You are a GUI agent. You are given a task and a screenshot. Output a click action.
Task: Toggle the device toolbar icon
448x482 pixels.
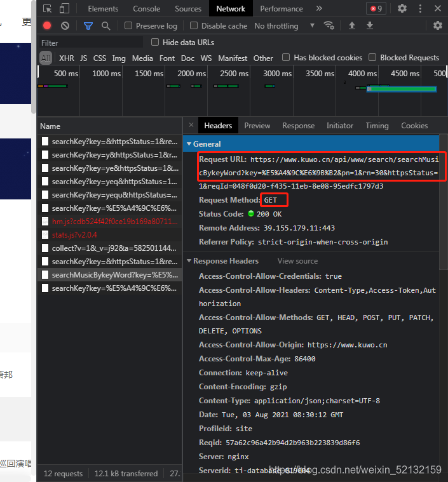pos(64,8)
